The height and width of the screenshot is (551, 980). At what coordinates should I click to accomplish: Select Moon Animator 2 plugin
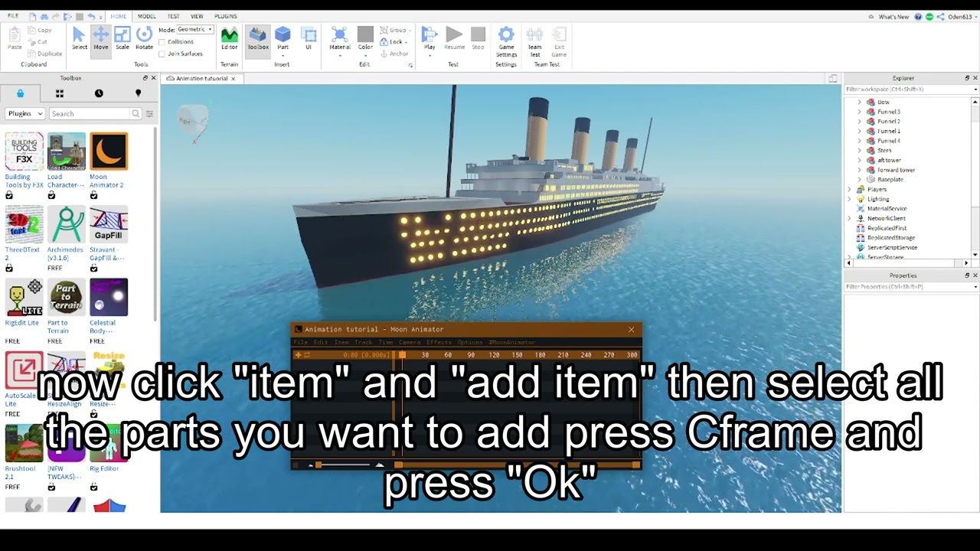tap(109, 152)
